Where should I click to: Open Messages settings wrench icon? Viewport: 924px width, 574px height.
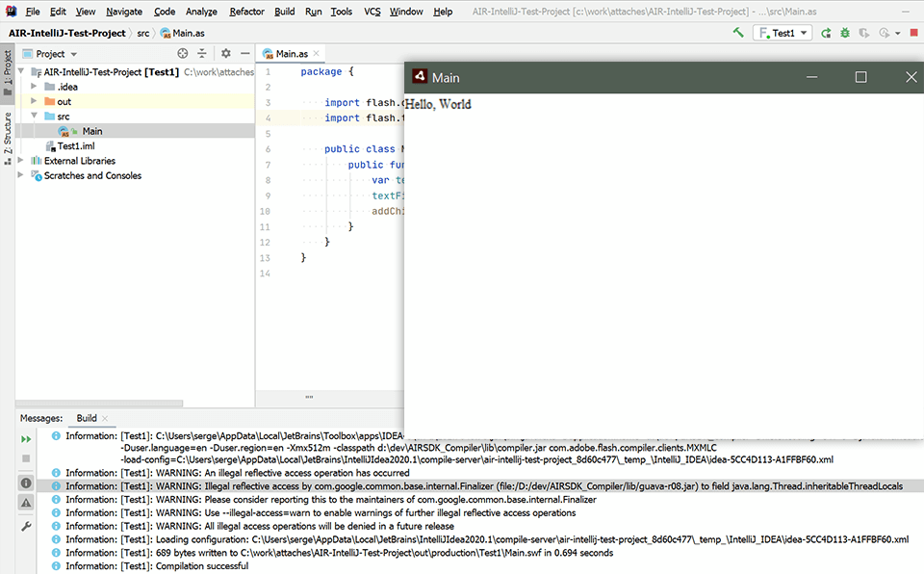point(26,526)
